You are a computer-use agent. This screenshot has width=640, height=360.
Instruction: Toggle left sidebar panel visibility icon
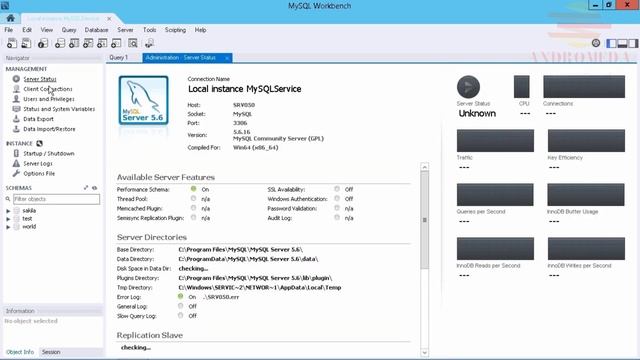611,43
